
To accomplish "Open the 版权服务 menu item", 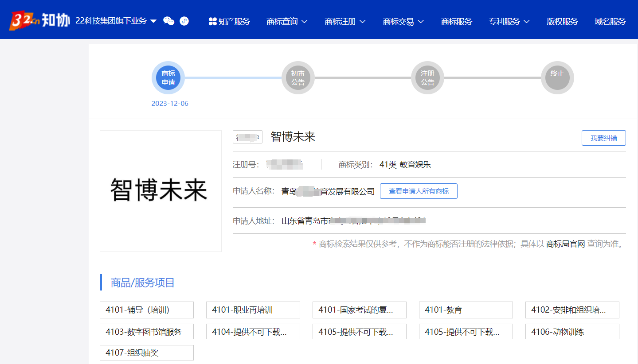I will (x=562, y=21).
